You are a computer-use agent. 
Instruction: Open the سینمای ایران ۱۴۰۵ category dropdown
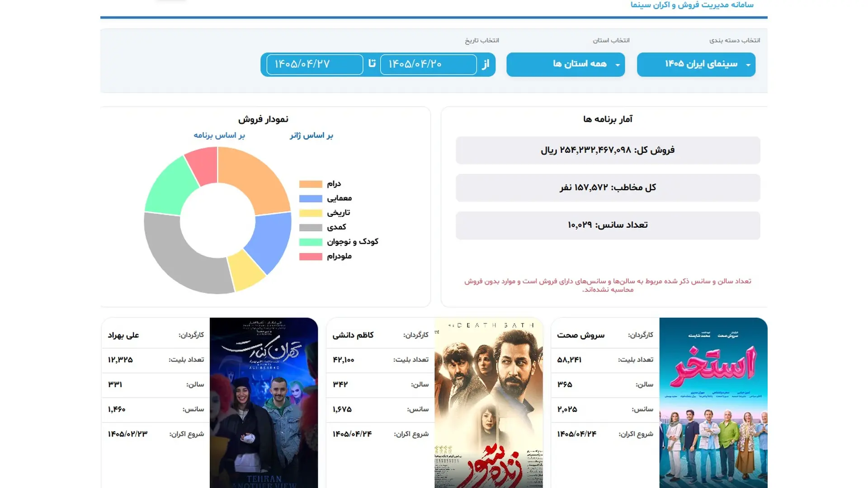pyautogui.click(x=696, y=65)
